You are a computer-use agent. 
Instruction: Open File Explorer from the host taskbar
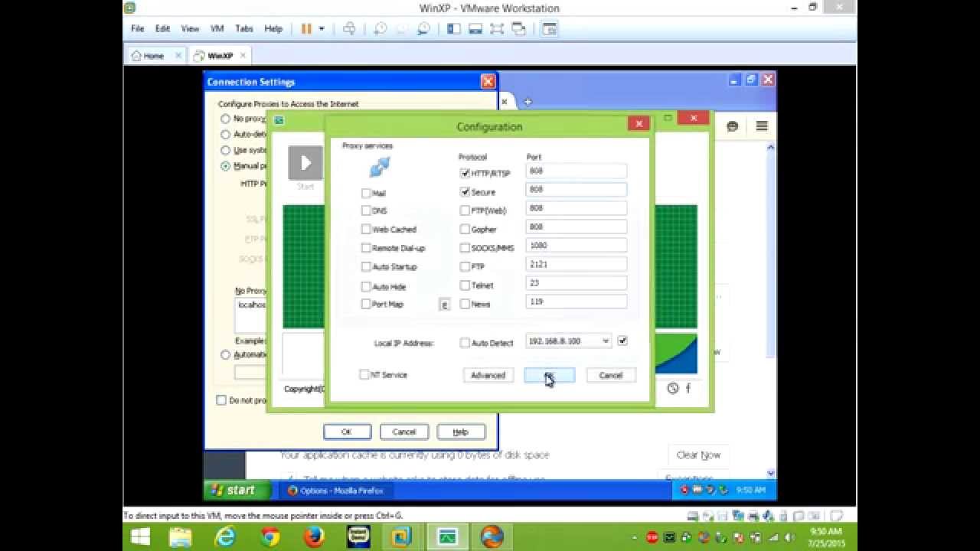tap(181, 537)
